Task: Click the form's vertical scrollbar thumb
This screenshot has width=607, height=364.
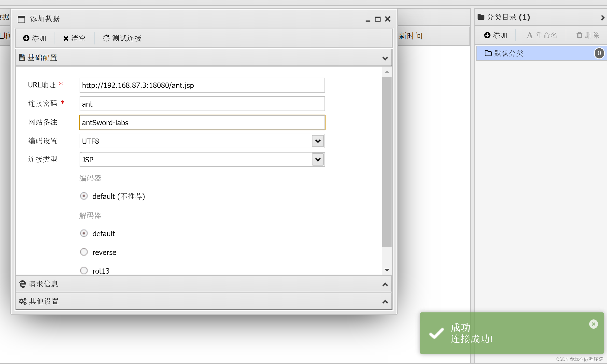Action: [387, 162]
